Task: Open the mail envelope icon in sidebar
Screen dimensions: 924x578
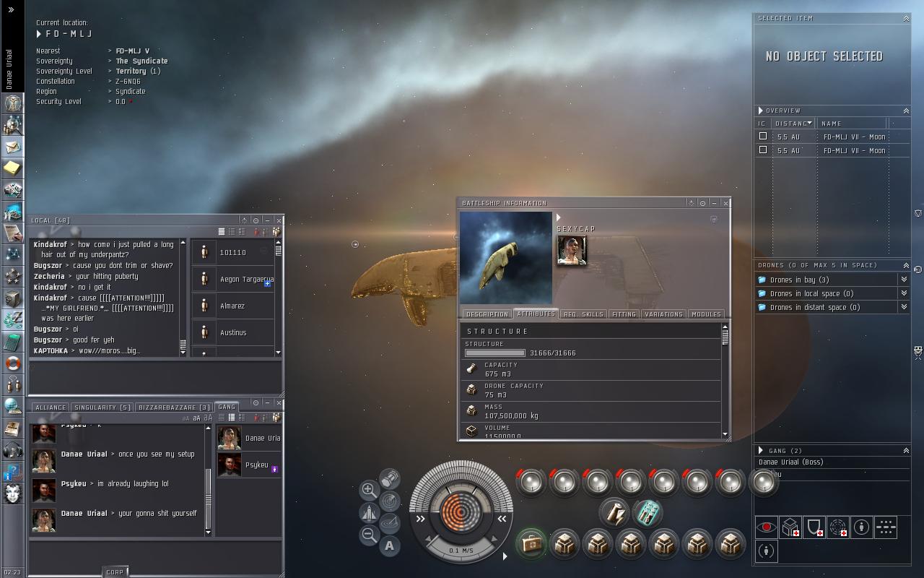Action: [13, 147]
